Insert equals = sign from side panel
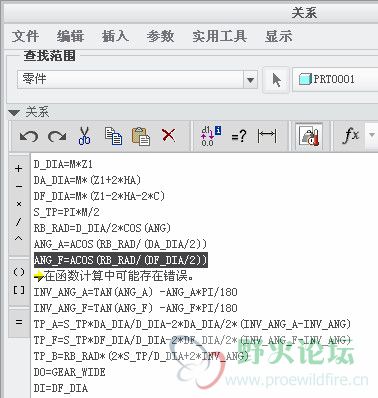 click(x=19, y=322)
